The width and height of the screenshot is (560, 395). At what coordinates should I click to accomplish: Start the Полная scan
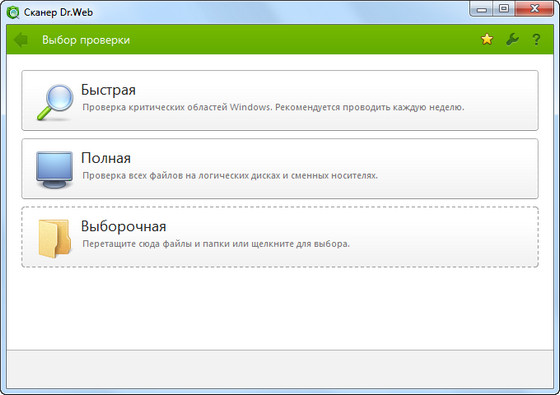(280, 169)
